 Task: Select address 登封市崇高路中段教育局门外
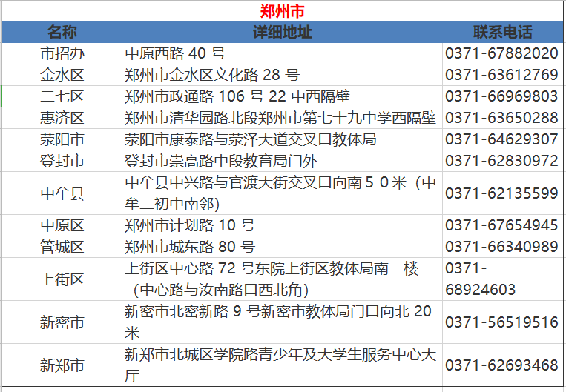[x=283, y=161]
